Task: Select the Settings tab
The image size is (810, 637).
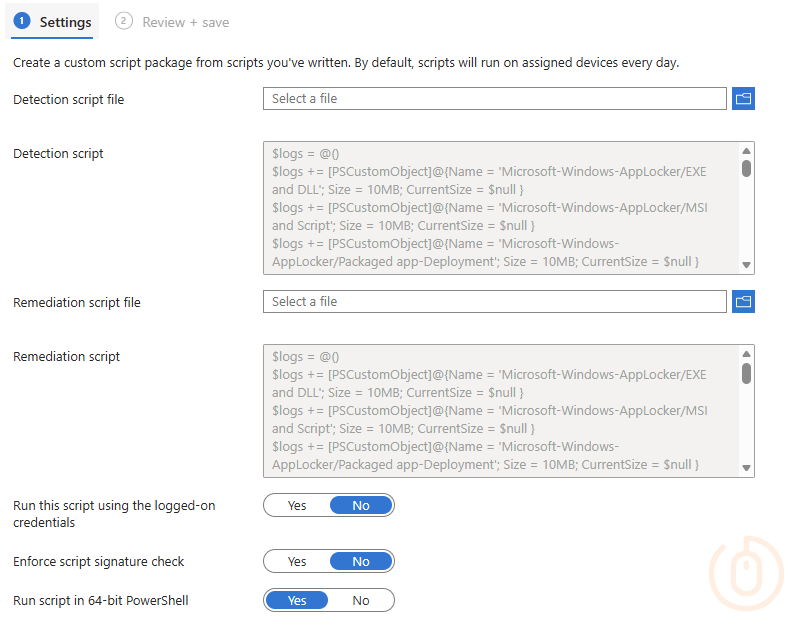Action: click(60, 21)
